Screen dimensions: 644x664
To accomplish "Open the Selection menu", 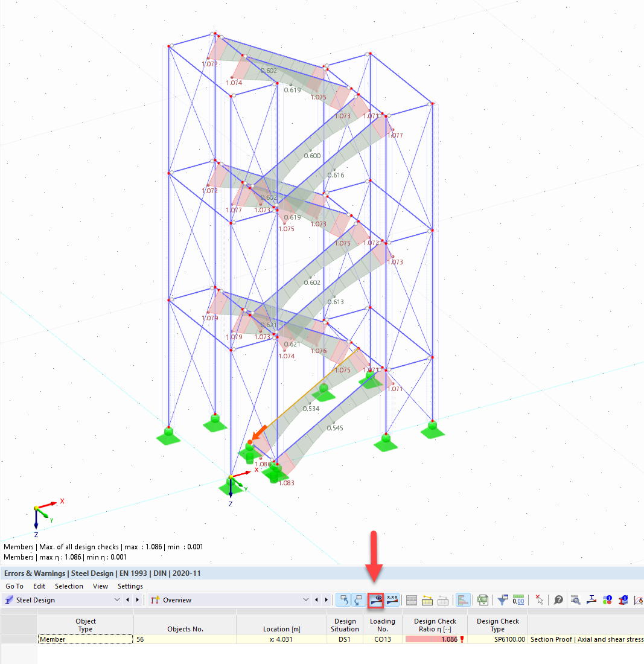I will click(69, 586).
